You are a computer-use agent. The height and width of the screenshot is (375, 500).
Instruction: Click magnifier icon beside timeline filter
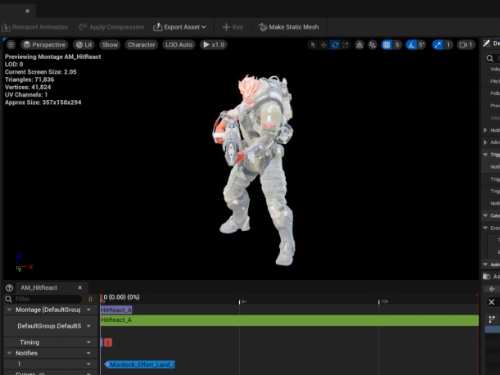[x=8, y=299]
